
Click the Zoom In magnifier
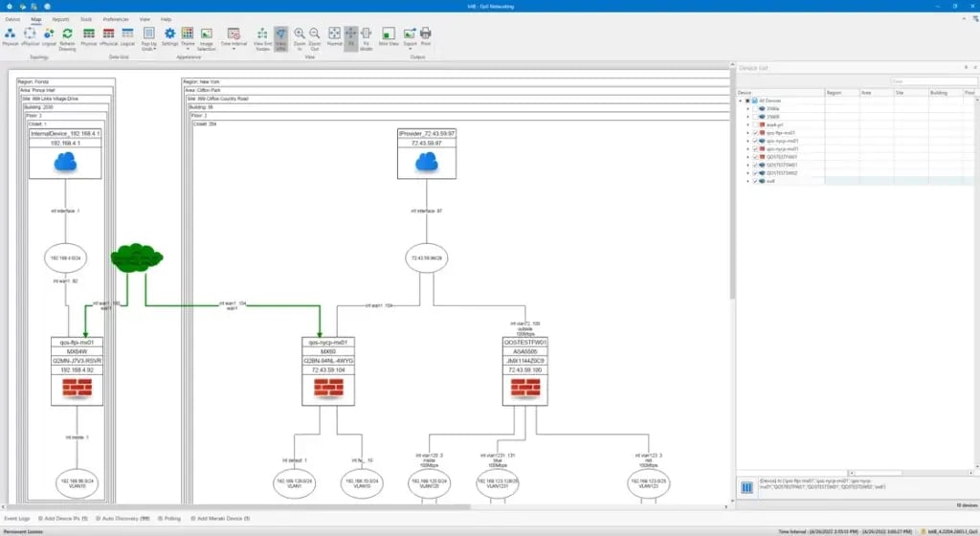pos(300,35)
